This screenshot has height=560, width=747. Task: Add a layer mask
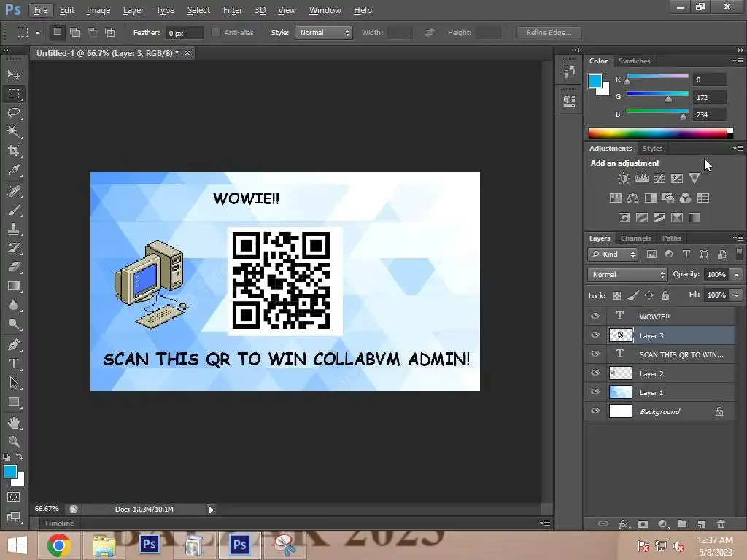pyautogui.click(x=643, y=524)
